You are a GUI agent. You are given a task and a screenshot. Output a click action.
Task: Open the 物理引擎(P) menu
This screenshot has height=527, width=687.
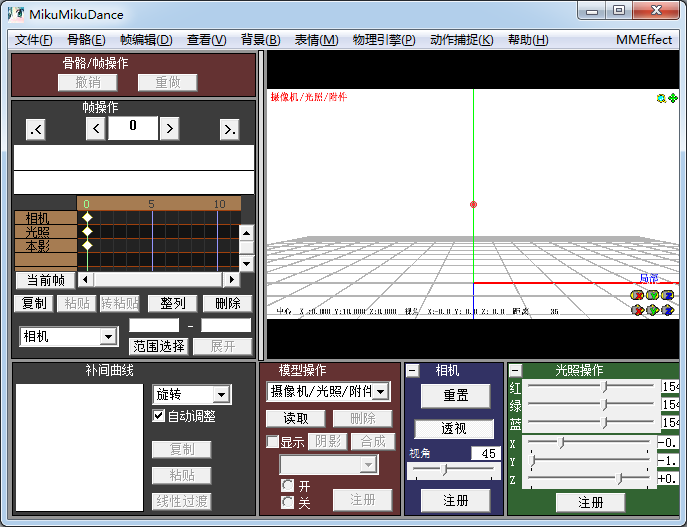pyautogui.click(x=384, y=40)
